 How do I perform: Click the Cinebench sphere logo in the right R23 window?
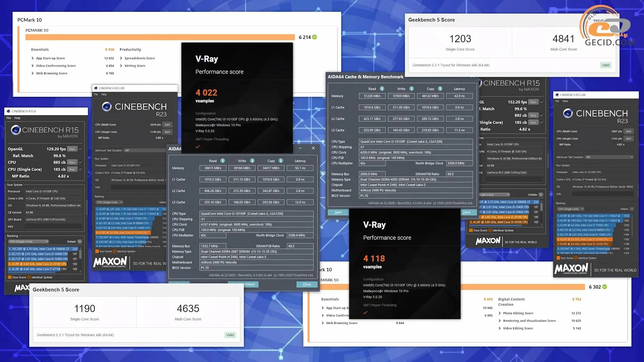point(568,113)
